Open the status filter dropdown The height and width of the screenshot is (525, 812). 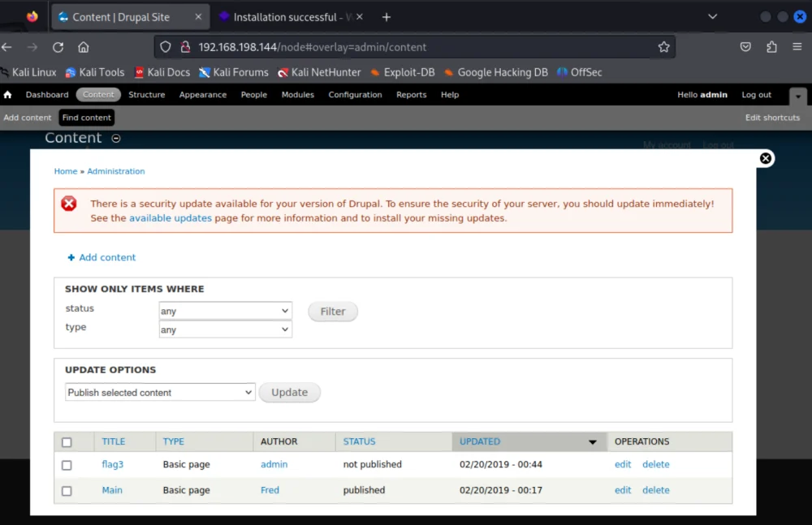point(225,311)
